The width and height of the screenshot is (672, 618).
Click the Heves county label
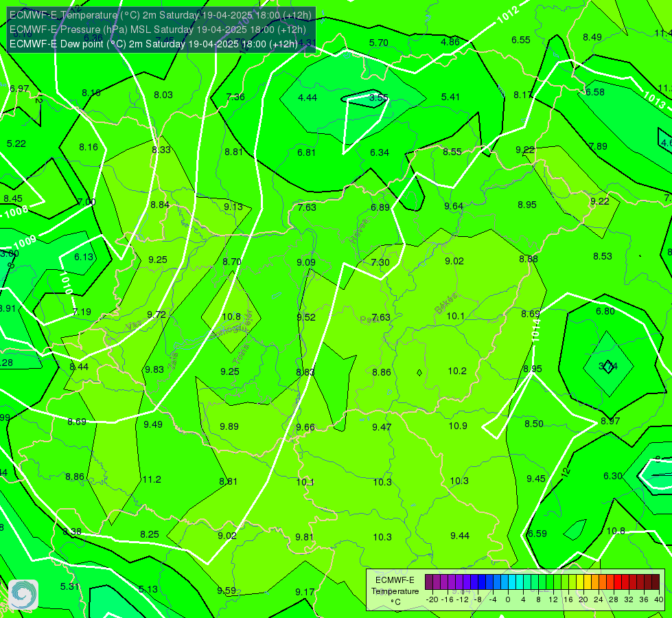(359, 231)
